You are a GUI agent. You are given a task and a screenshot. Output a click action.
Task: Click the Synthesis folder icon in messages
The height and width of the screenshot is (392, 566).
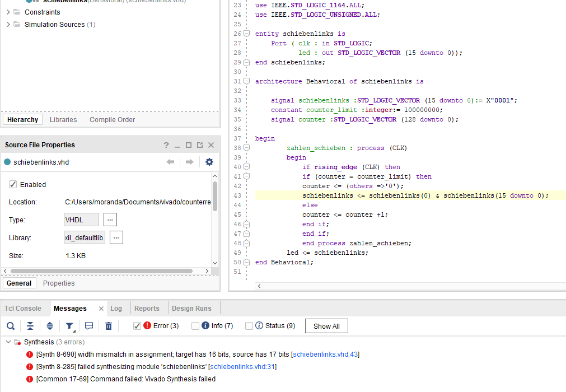pos(17,342)
